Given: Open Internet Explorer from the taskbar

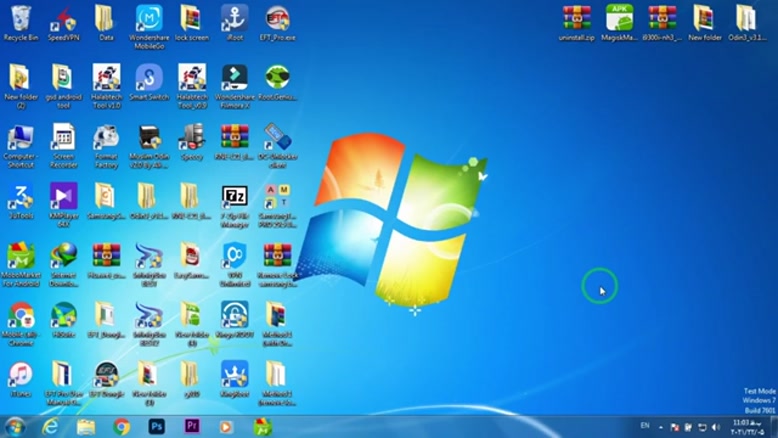Looking at the screenshot, I should tap(50, 427).
